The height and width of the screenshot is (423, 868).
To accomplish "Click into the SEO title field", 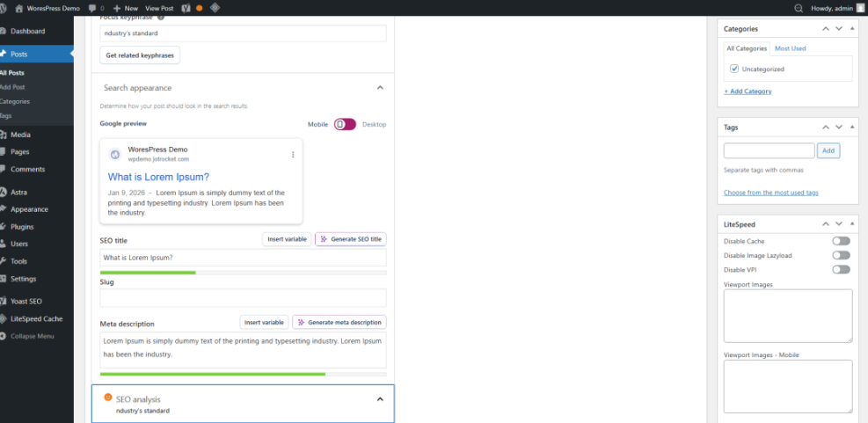I will [x=243, y=258].
